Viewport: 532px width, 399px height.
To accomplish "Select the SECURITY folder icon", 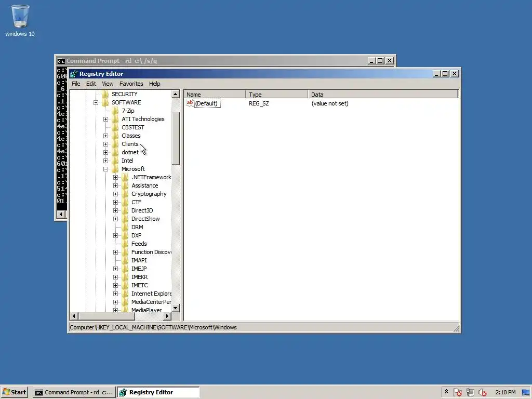I will 105,94.
